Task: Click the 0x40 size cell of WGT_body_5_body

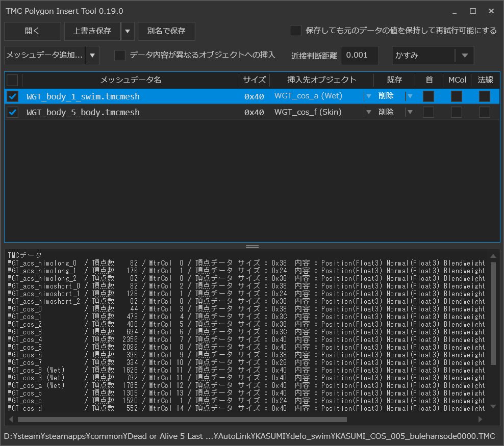Action: click(x=254, y=112)
